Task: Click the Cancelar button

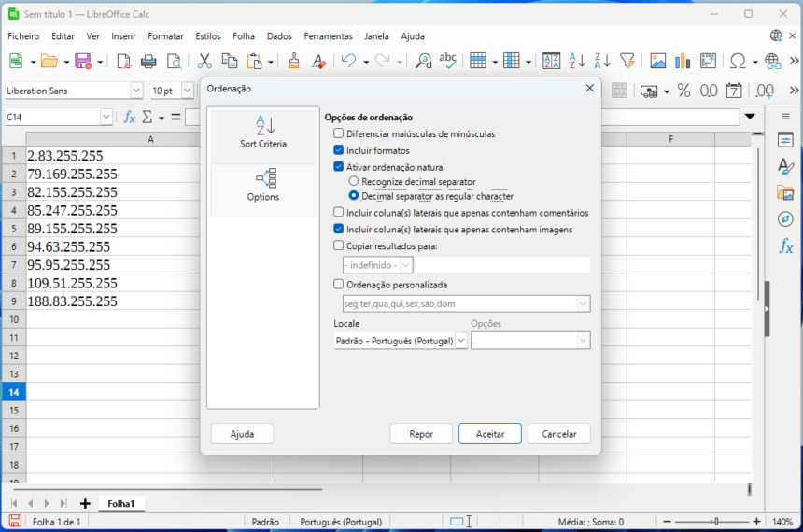Action: [559, 434]
